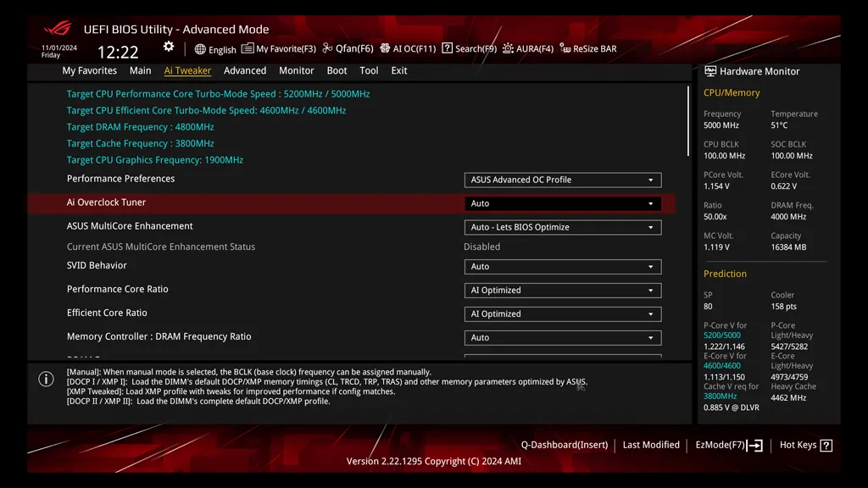Open Q-Dashboard (Insert)

pos(564,446)
